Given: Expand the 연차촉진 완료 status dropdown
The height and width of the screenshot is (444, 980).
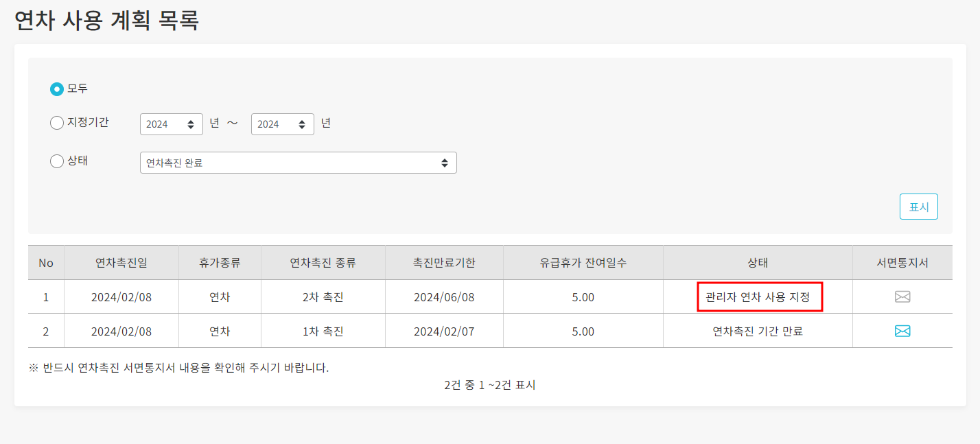Looking at the screenshot, I should (x=298, y=163).
